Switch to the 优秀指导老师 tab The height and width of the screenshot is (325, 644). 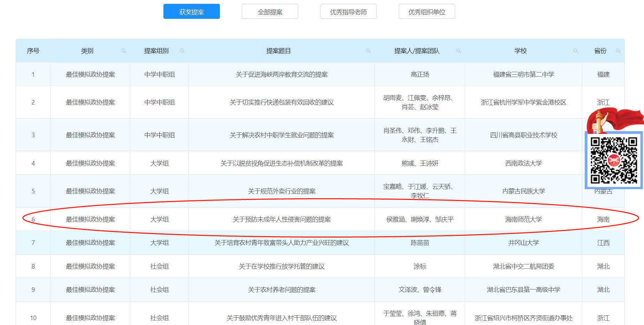tap(348, 11)
